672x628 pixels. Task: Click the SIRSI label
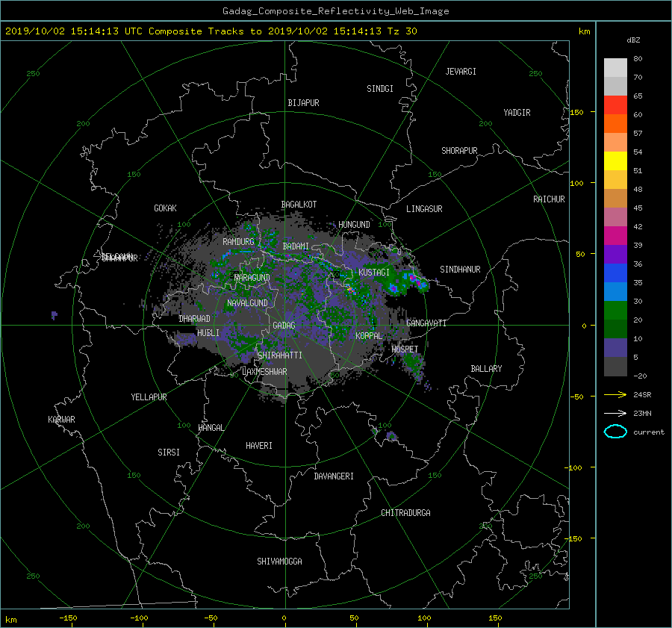tap(169, 453)
